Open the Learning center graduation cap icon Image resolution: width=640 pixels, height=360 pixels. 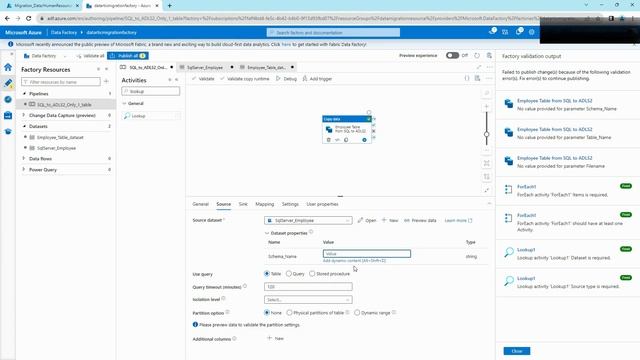pos(8,131)
